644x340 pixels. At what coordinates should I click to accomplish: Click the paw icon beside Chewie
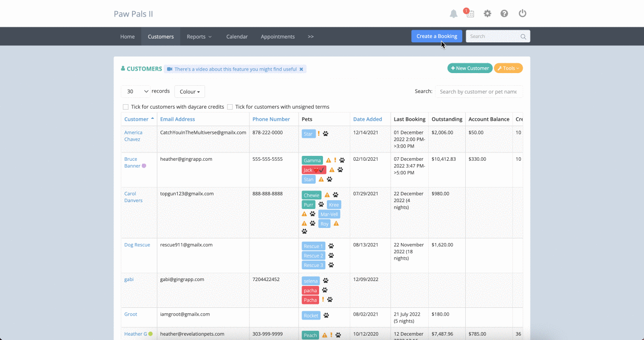[x=335, y=195]
